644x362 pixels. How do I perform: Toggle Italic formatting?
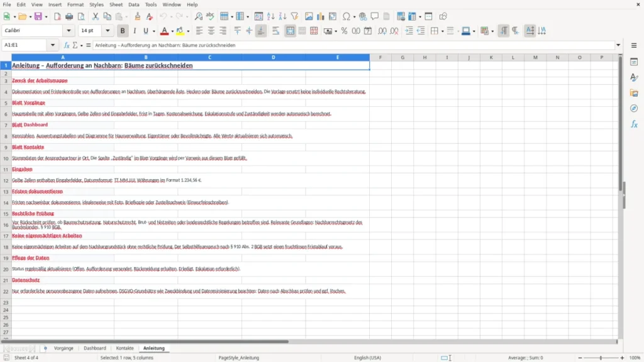click(x=135, y=31)
